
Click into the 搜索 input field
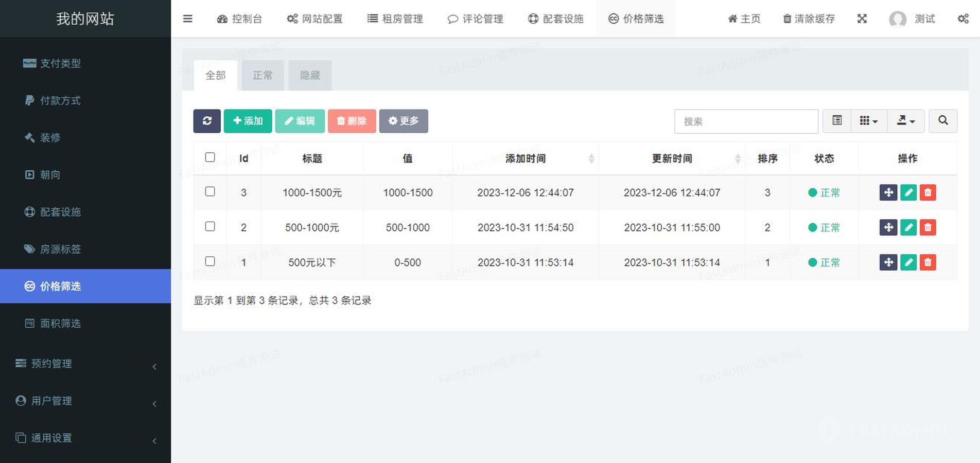coord(746,121)
